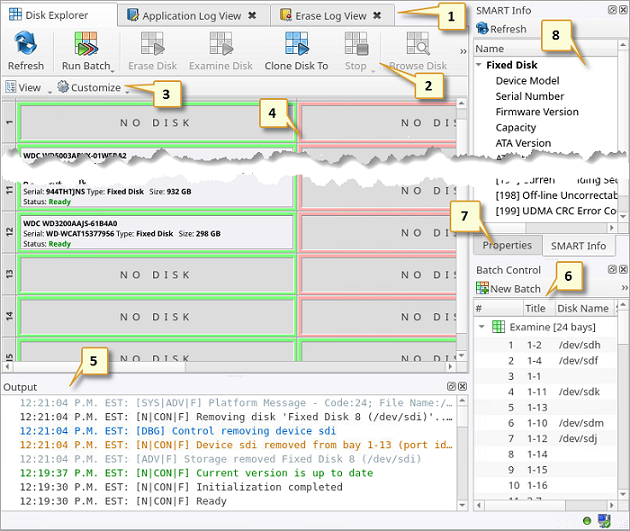Open the Application Log View tab
The height and width of the screenshot is (531, 630).
tap(192, 16)
